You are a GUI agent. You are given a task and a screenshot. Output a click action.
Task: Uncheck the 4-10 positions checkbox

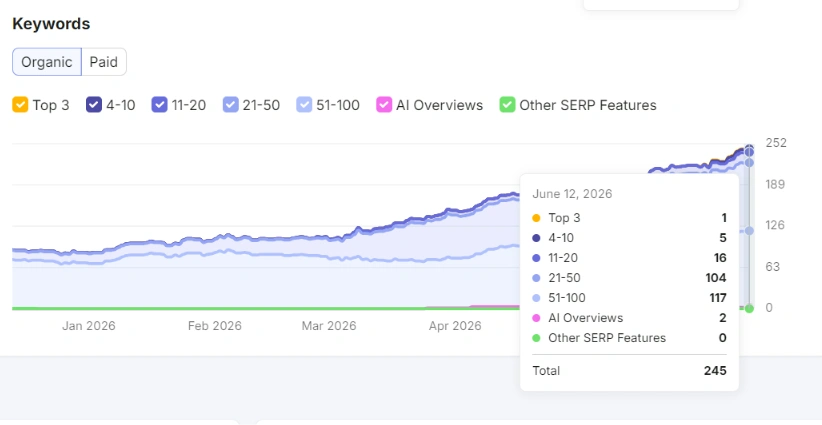click(94, 105)
